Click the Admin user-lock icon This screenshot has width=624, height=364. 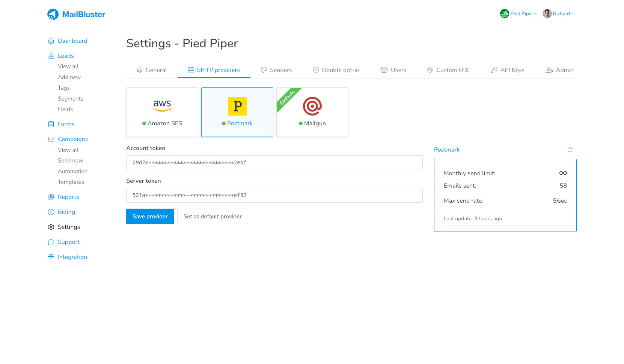click(549, 70)
